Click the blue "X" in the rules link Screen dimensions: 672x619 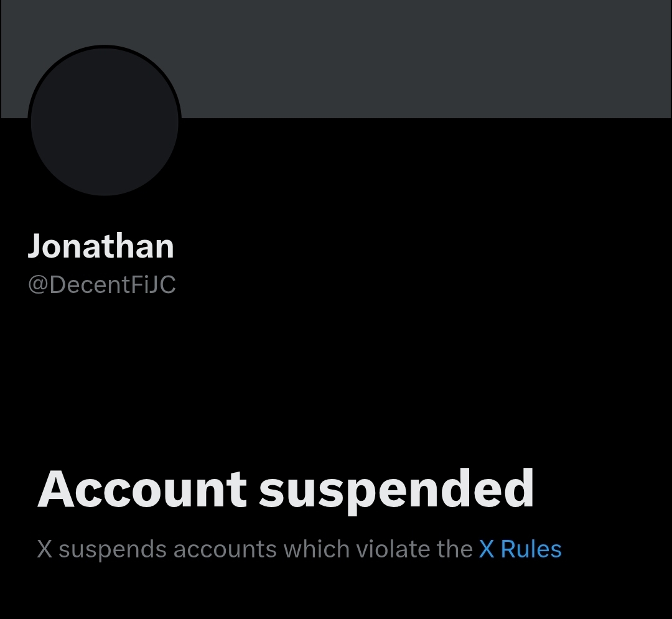tap(486, 549)
